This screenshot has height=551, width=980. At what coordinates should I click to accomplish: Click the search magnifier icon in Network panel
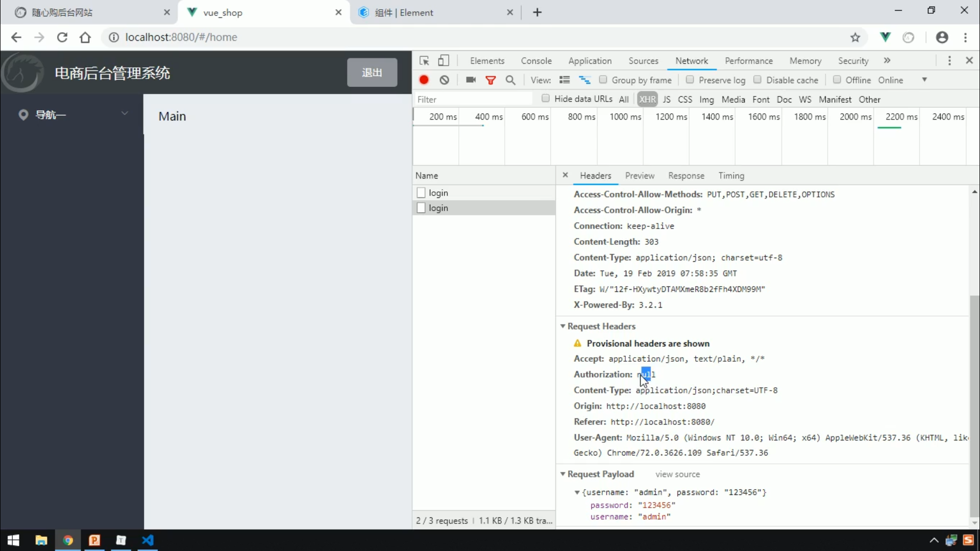pyautogui.click(x=511, y=80)
